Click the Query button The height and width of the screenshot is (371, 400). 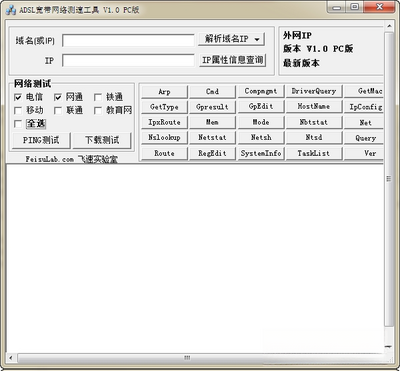coord(363,138)
